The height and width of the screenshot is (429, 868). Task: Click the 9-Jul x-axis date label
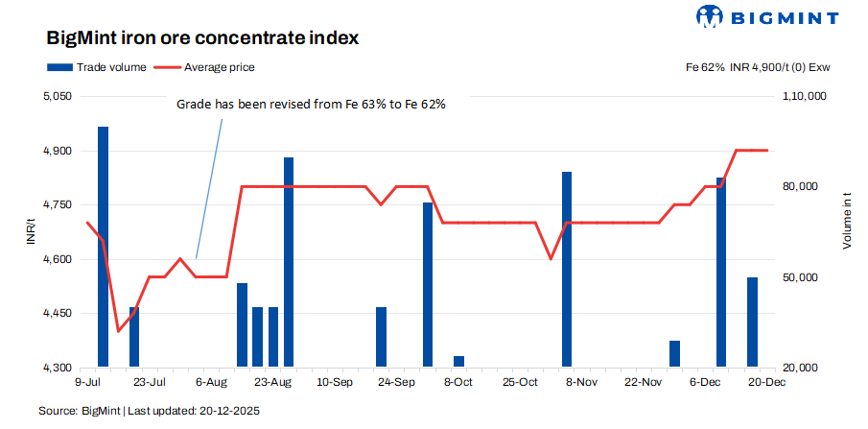86,382
